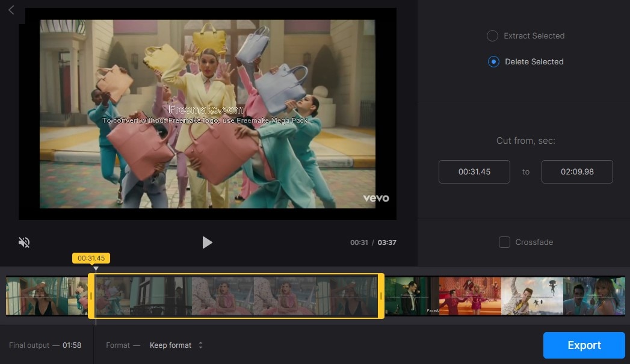Click the video preview frame

coord(208,114)
